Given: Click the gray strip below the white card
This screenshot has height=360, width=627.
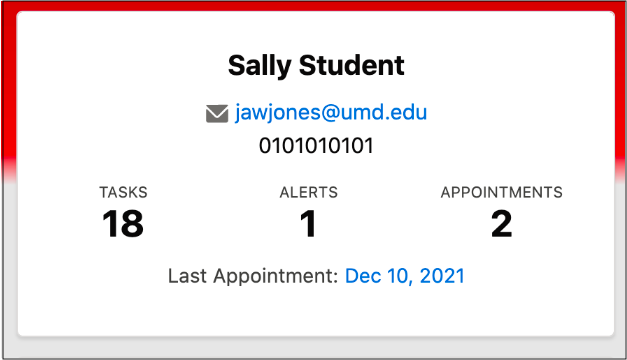Looking at the screenshot, I should click(314, 347).
